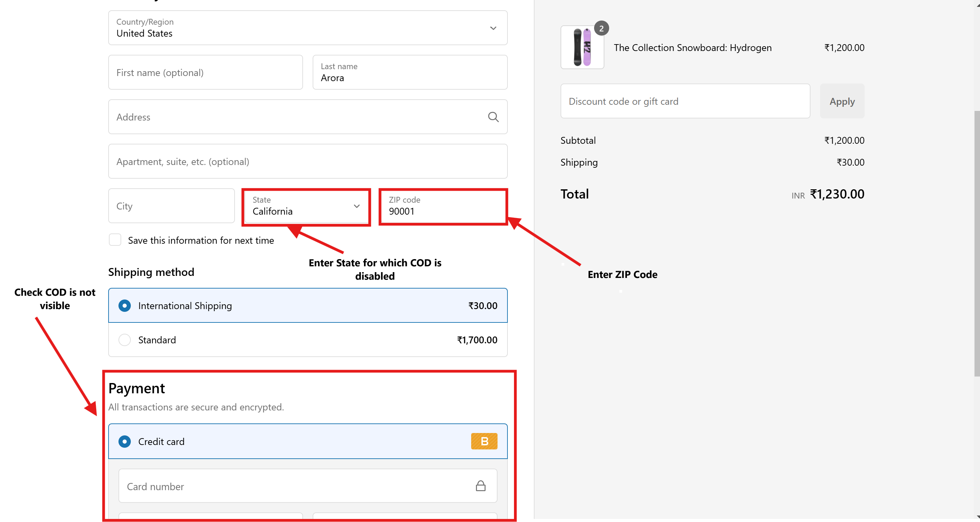Click the address search magnifier icon

pos(493,117)
